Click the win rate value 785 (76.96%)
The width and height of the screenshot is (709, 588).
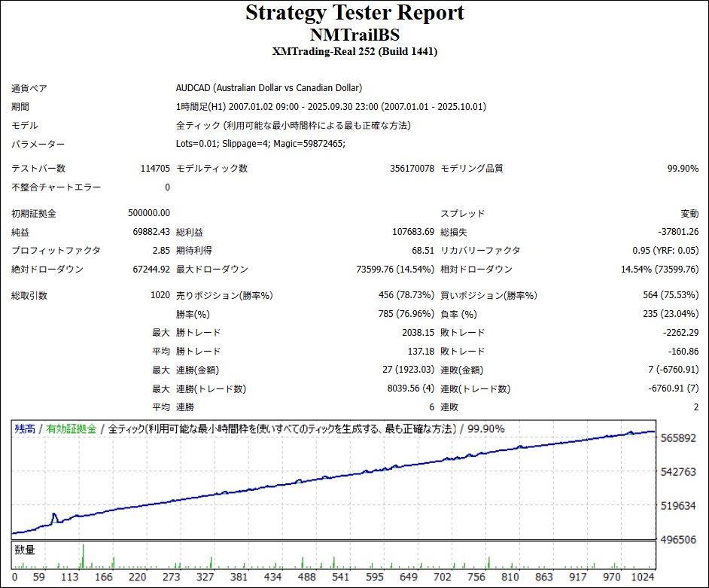tap(406, 314)
